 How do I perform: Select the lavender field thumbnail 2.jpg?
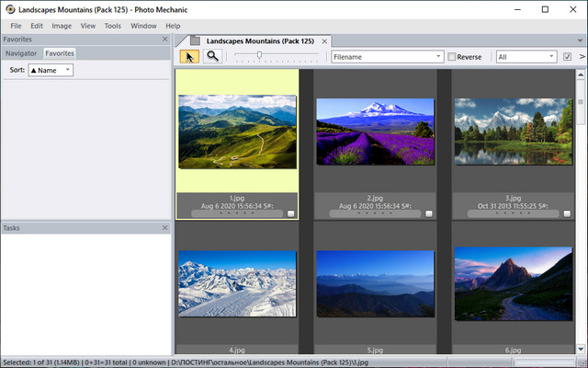coord(374,132)
